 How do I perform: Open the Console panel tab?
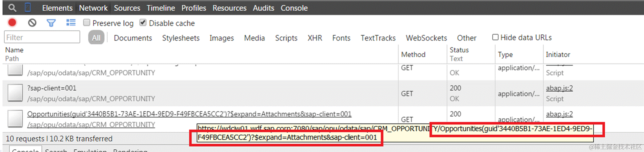[294, 8]
